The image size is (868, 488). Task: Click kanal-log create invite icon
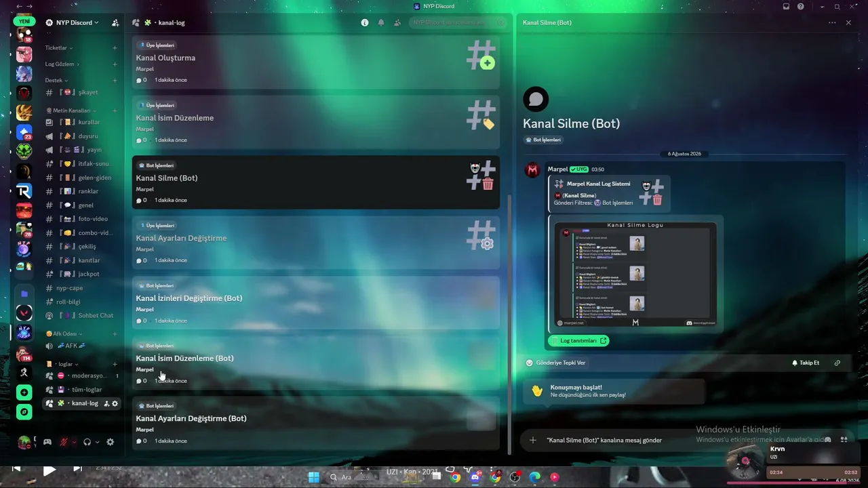click(106, 403)
